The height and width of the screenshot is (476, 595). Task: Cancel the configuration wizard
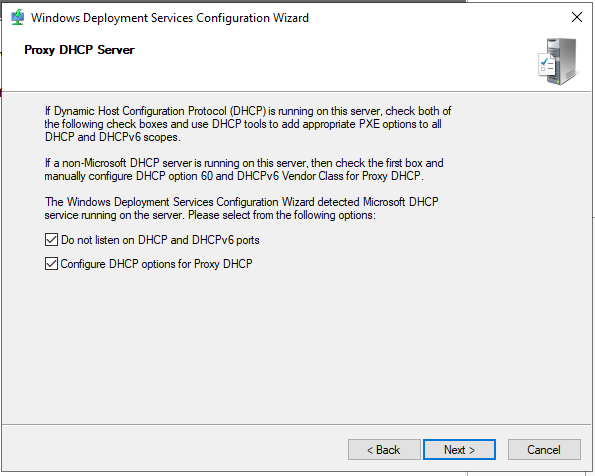click(544, 450)
